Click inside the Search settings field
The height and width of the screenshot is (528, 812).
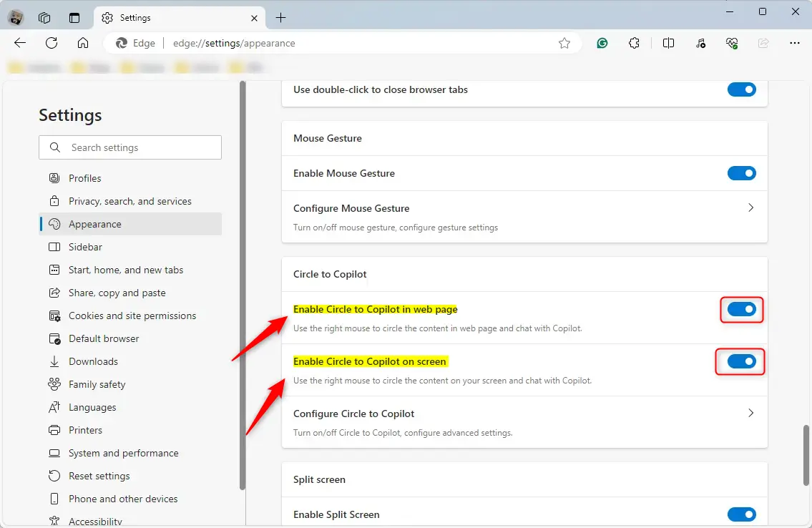click(129, 147)
